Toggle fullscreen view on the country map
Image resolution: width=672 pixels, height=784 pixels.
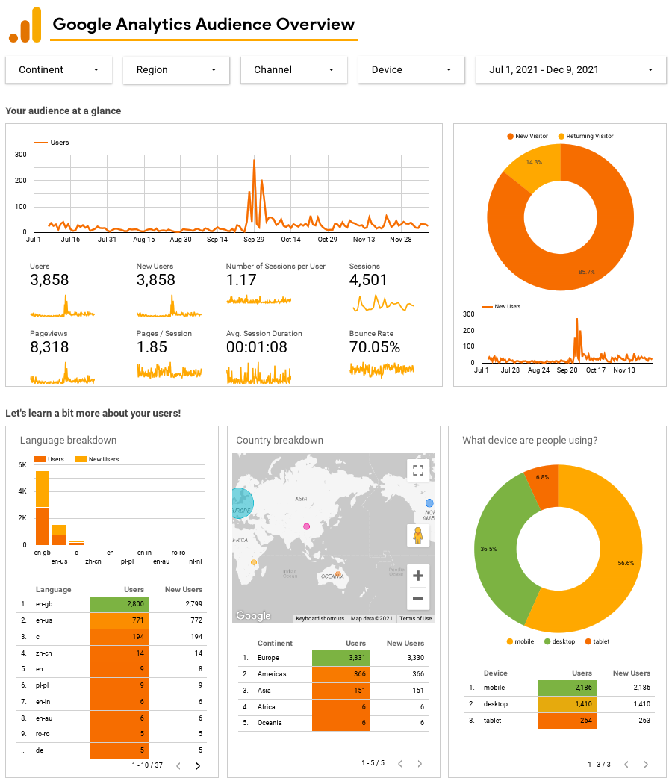pos(418,470)
